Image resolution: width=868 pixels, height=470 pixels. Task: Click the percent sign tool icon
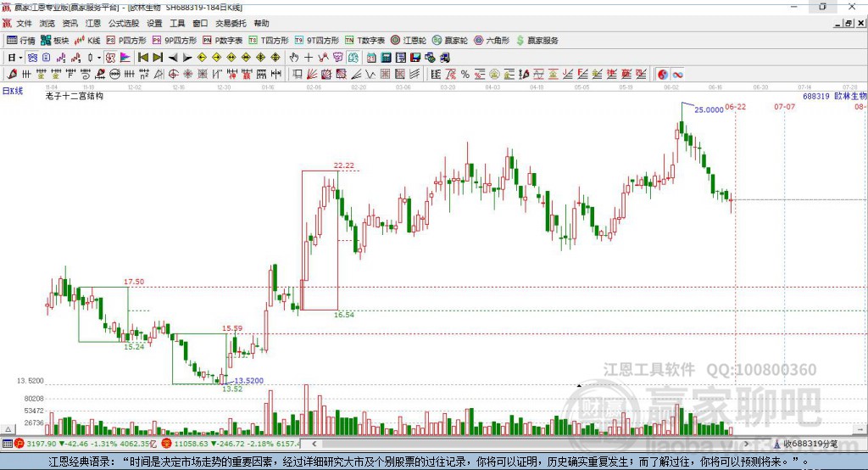tap(465, 74)
